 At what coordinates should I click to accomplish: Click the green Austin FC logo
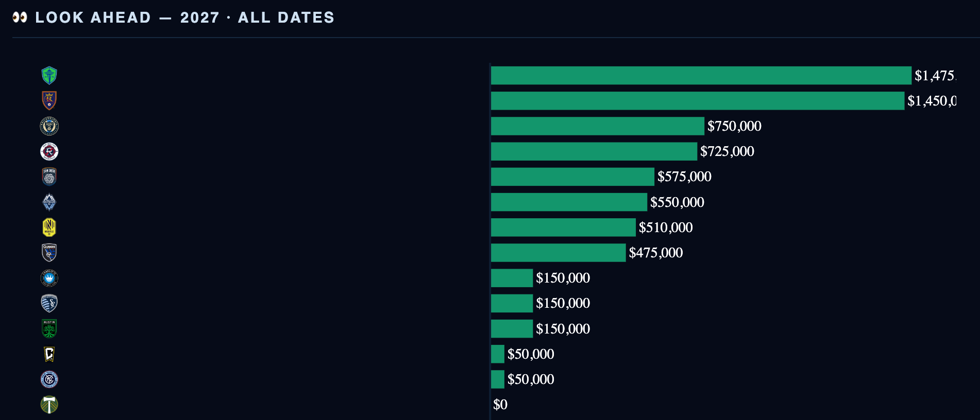click(x=49, y=328)
